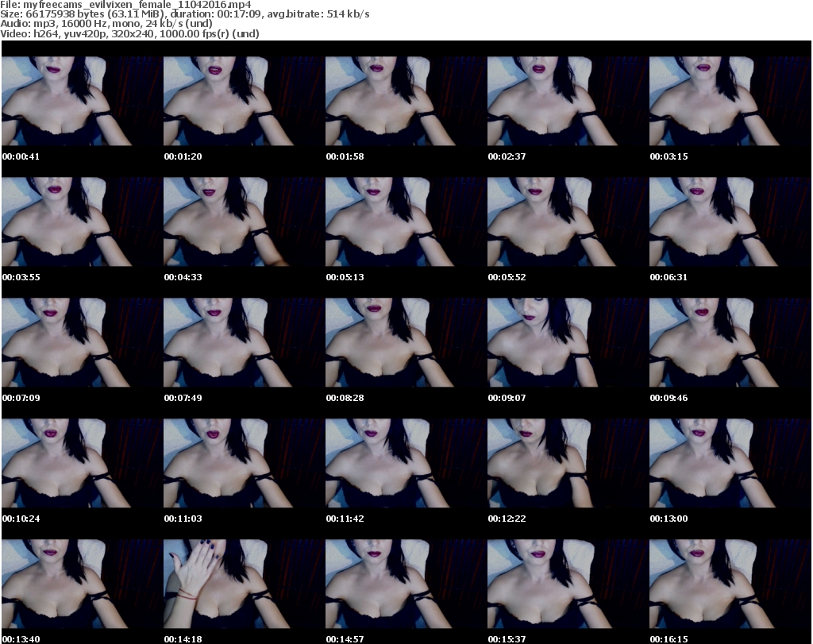Click the timestamp text '00:01:58'
Image resolution: width=813 pixels, height=644 pixels.
(345, 156)
